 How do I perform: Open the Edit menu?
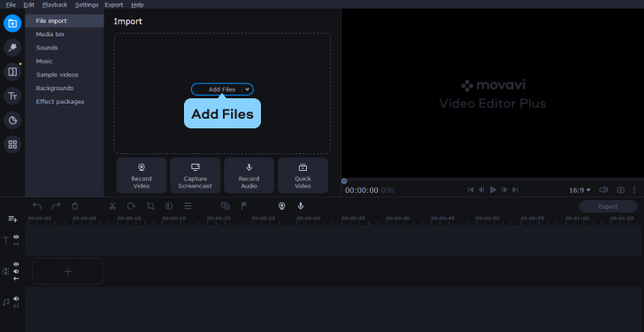(28, 5)
